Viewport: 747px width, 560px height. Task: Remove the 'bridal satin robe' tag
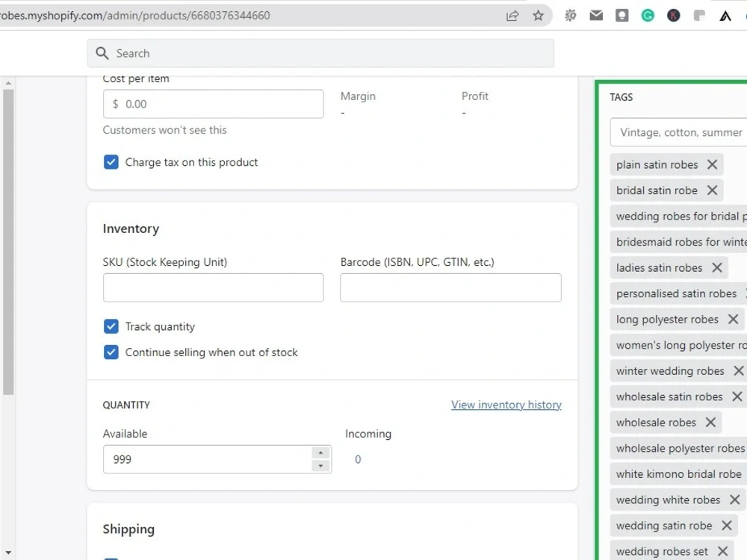click(712, 190)
